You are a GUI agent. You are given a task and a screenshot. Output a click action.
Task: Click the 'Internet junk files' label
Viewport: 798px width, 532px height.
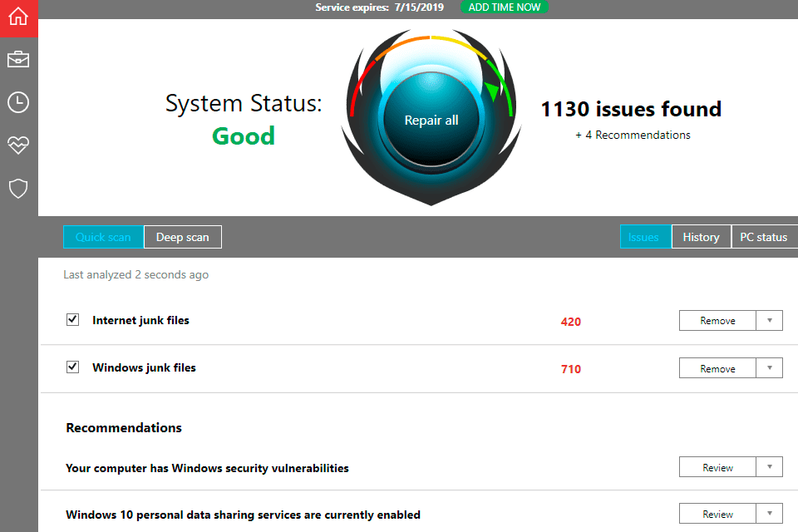point(140,320)
